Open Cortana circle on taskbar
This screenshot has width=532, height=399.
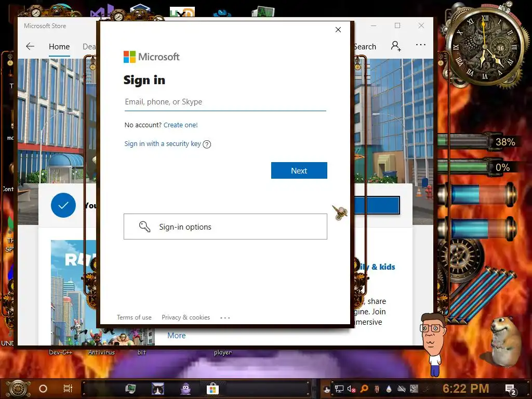(43, 389)
